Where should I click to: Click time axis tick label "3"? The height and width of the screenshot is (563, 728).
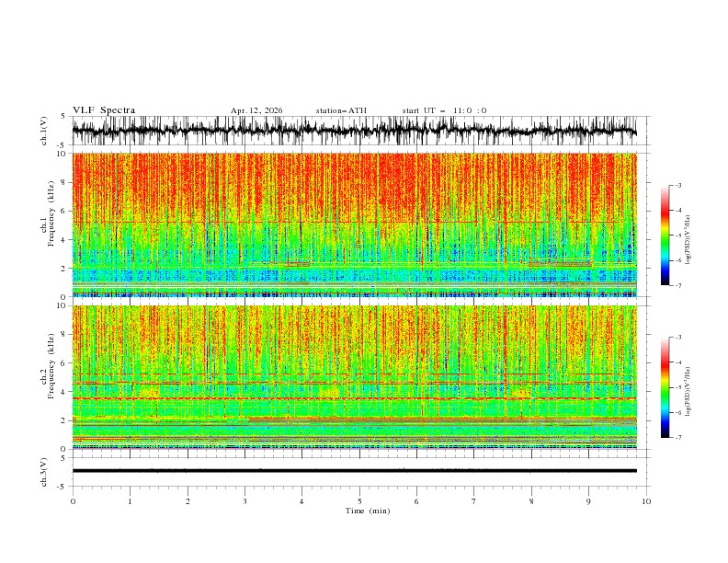point(245,501)
